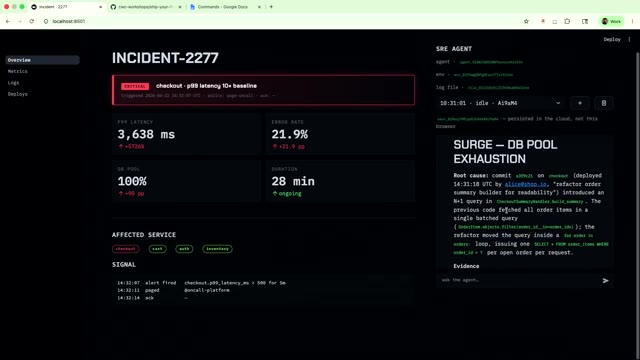The image size is (640, 360).
Task: Click the '28 min' duration value
Action: [x=293, y=181]
